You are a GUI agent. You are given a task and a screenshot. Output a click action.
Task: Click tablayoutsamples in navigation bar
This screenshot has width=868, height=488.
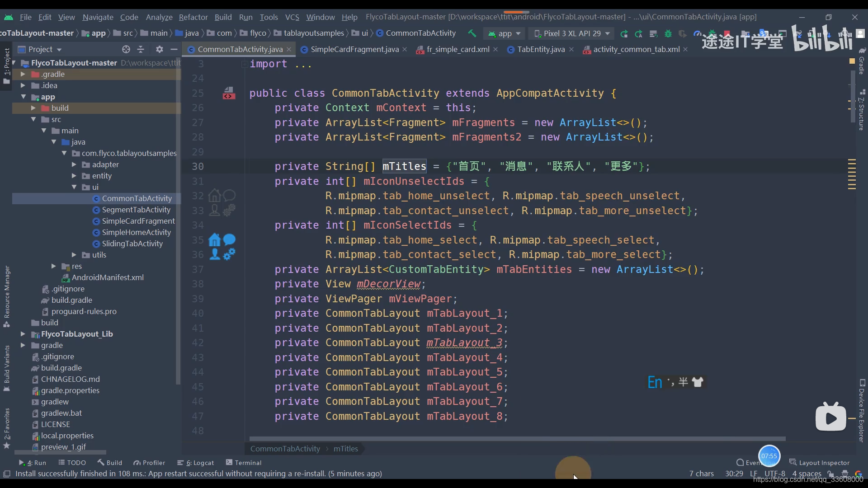coord(314,33)
